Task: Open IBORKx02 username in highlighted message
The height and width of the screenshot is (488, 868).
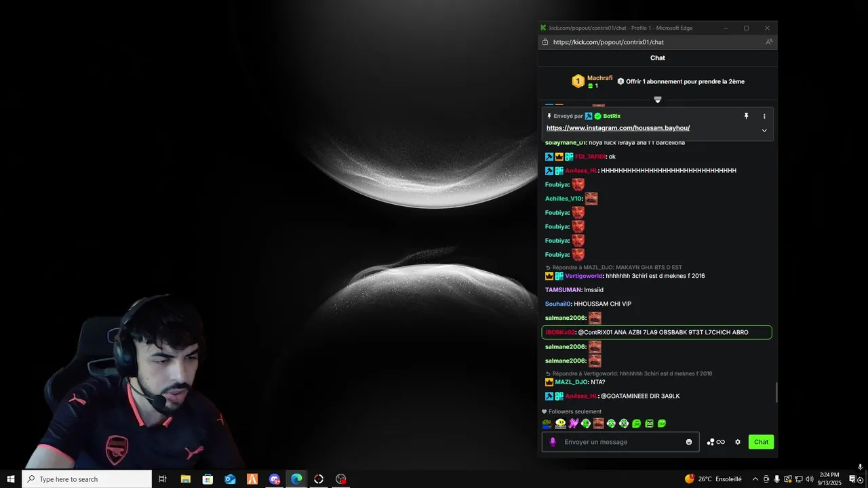Action: pyautogui.click(x=560, y=333)
